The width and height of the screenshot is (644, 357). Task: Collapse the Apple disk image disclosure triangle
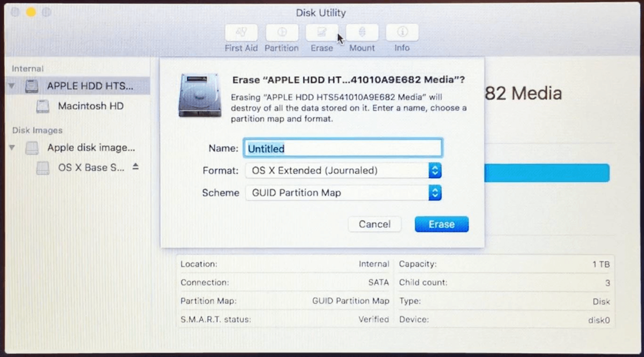pos(12,148)
